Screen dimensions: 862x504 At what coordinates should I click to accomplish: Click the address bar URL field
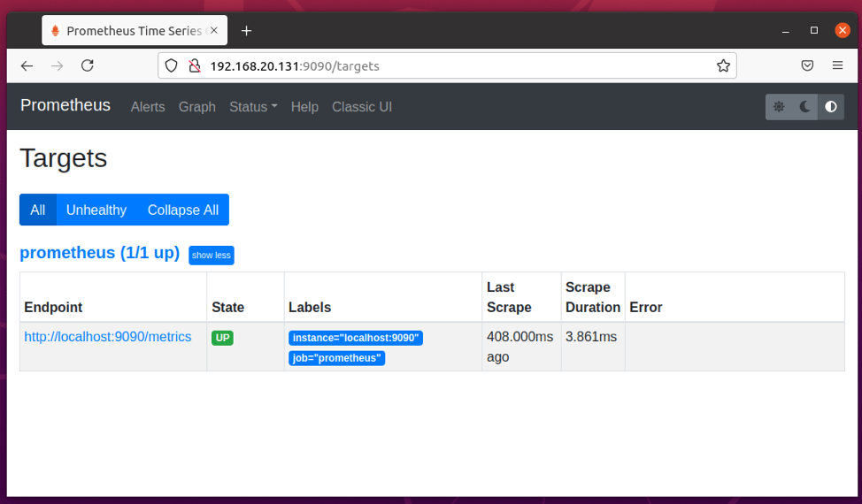446,66
